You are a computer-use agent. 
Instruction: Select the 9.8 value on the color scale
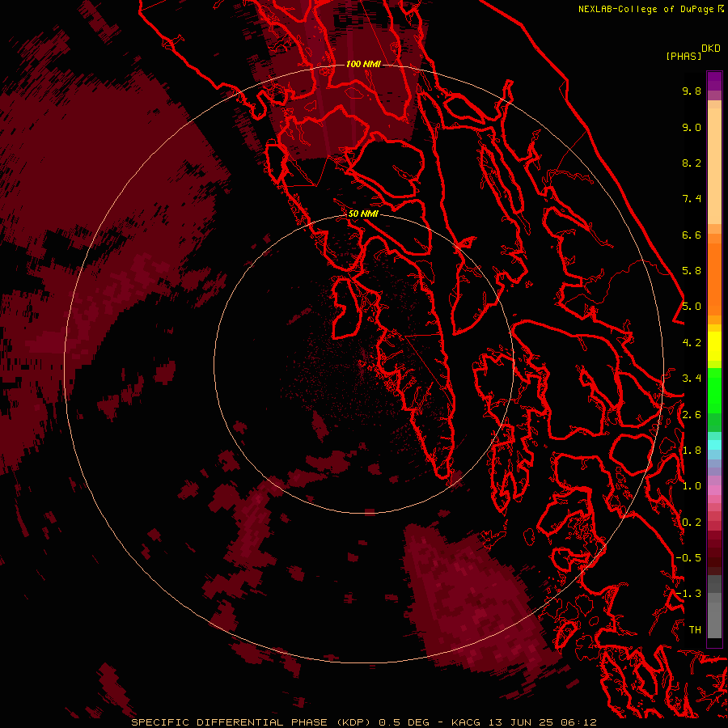tap(692, 91)
